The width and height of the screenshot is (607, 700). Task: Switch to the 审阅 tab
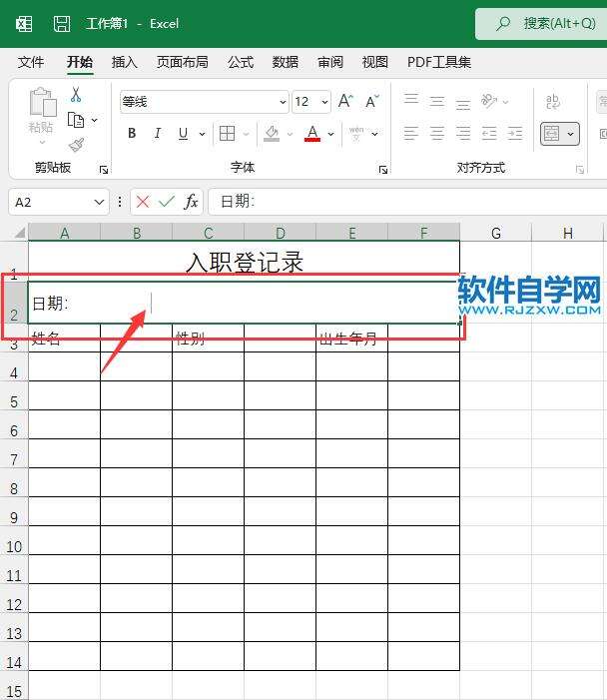330,62
